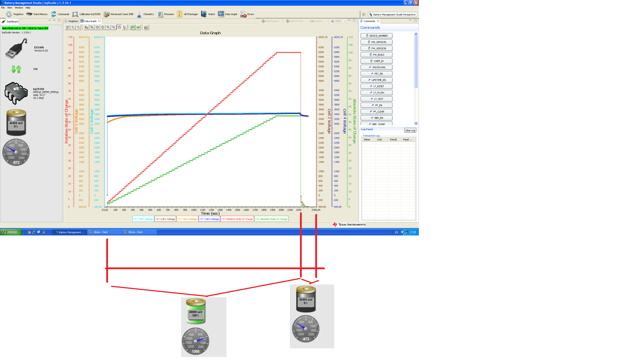Image resolution: width=634 pixels, height=364 pixels.
Task: Click the graph zoom in magnifier
Action: click(x=108, y=27)
